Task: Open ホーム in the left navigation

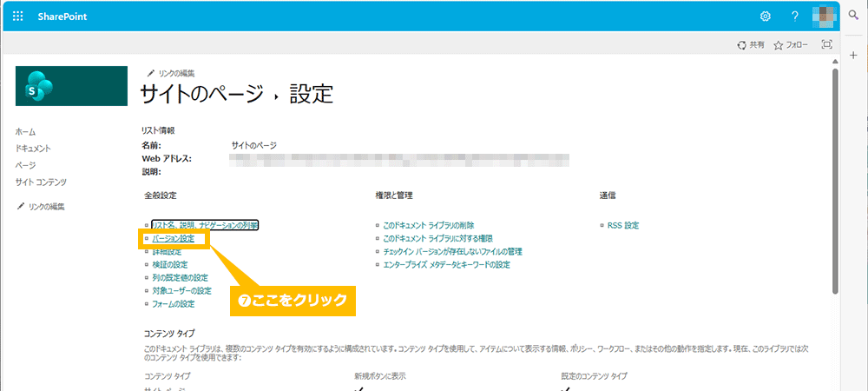Action: pos(25,132)
